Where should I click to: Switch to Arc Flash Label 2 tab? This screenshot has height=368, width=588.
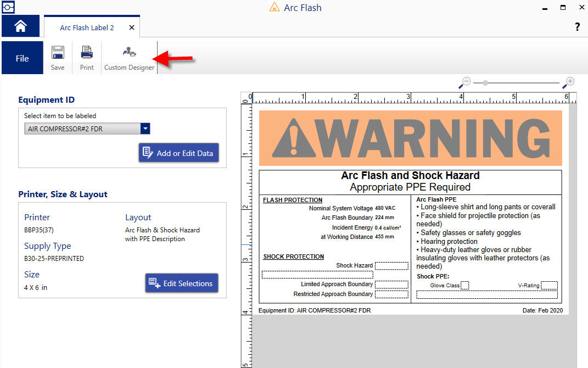coord(87,27)
